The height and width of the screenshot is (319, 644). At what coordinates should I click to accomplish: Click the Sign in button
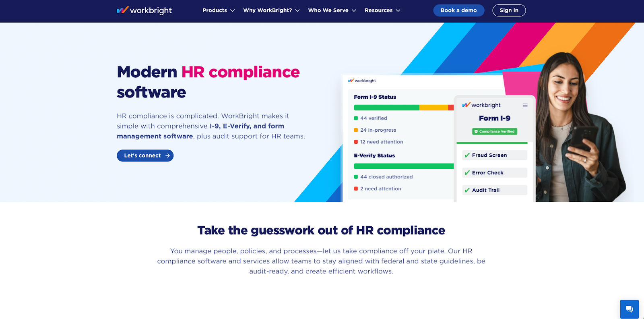coord(509,10)
